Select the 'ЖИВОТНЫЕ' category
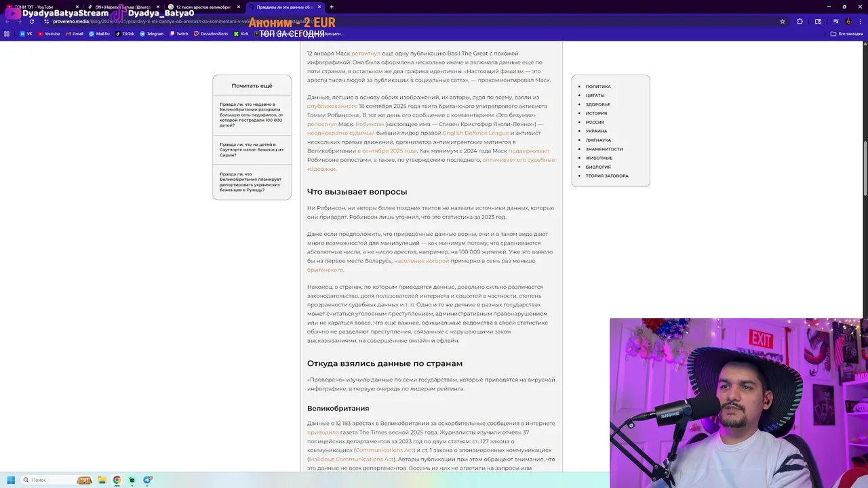 pyautogui.click(x=599, y=158)
